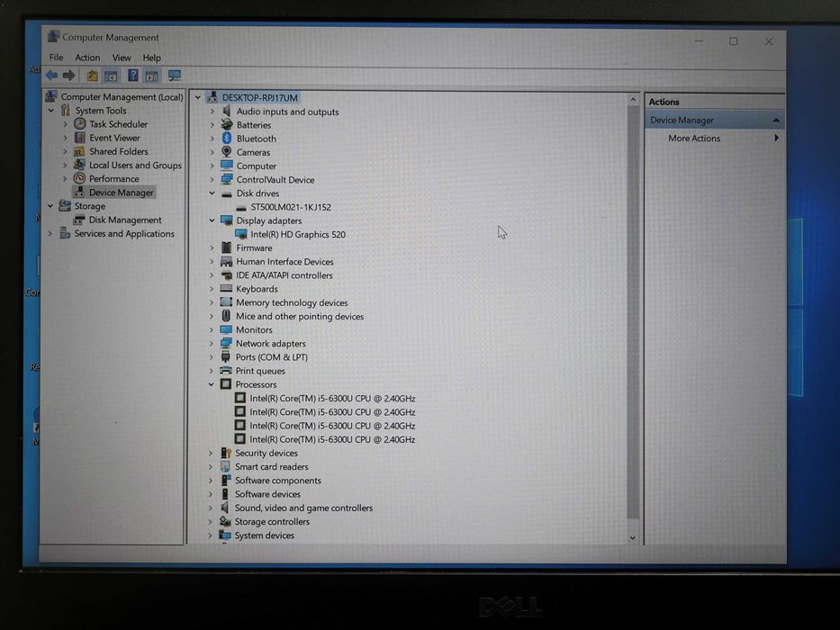The image size is (840, 630).
Task: Collapse the DESKTOP-RPJ17UM root node
Action: tap(198, 97)
